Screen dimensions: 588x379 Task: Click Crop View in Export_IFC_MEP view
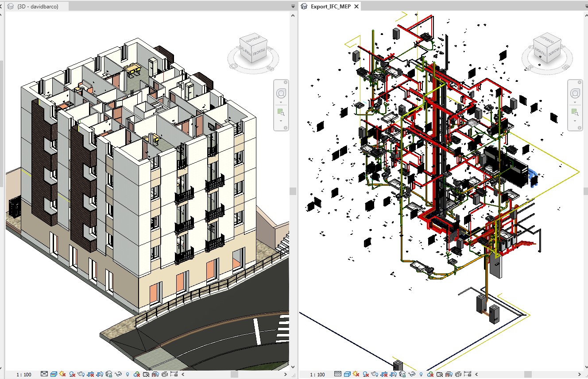click(384, 374)
